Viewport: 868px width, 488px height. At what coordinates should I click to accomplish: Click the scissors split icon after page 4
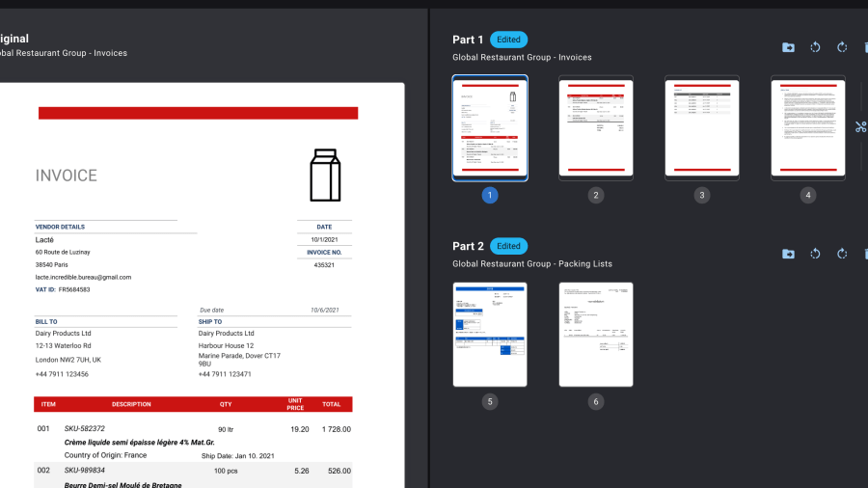(x=860, y=126)
